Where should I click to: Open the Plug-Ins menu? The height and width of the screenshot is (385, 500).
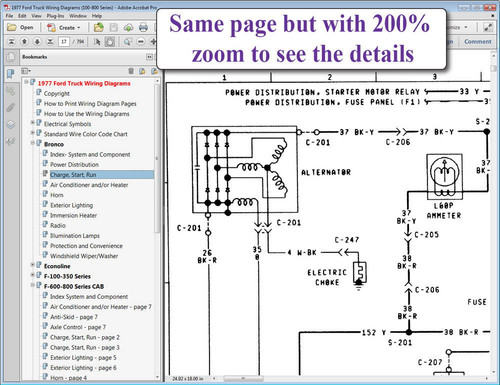coord(55,16)
